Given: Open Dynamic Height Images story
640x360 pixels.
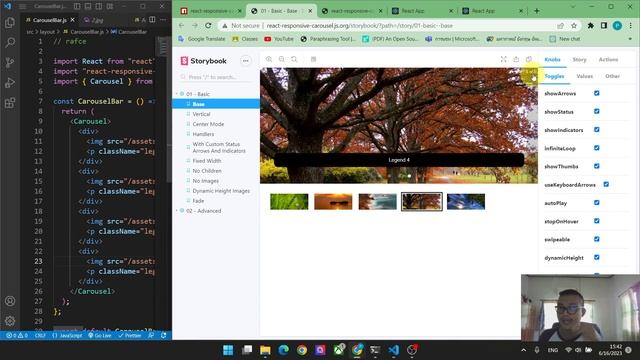Looking at the screenshot, I should tap(221, 191).
